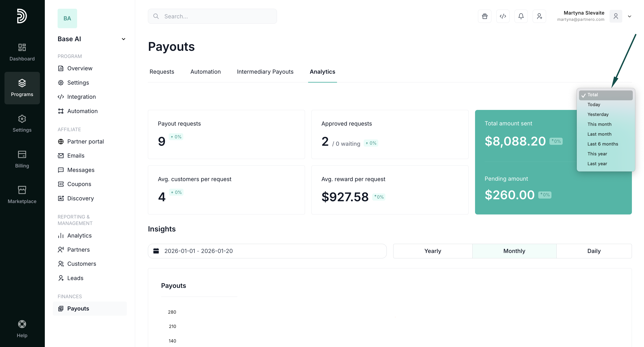Expand the Base AI program selector

(x=123, y=39)
